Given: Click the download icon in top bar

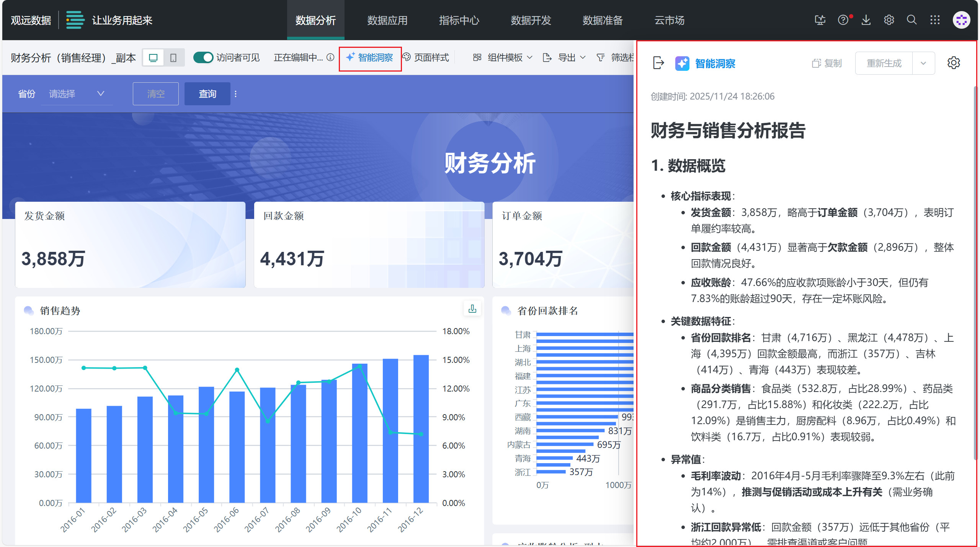Looking at the screenshot, I should click(x=866, y=20).
